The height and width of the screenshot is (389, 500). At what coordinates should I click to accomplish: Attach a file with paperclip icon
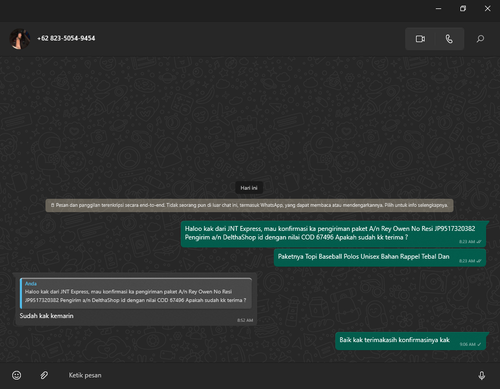44,375
